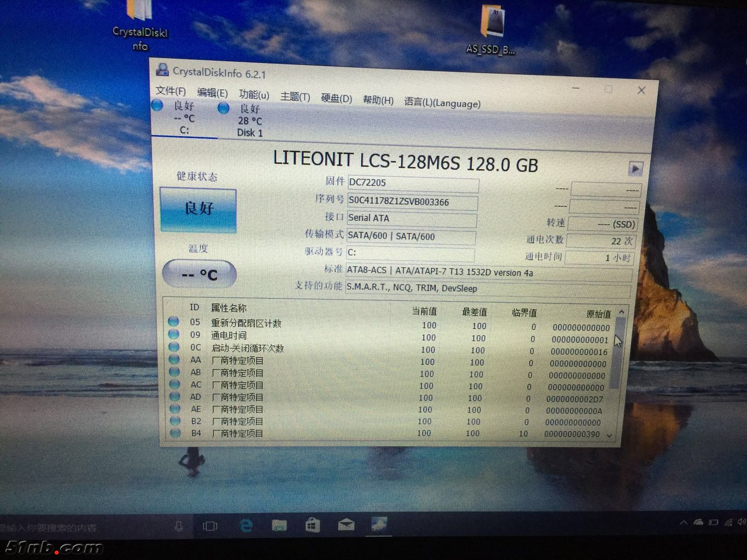The width and height of the screenshot is (747, 560).
Task: Open the Store from the taskbar
Action: tap(312, 525)
